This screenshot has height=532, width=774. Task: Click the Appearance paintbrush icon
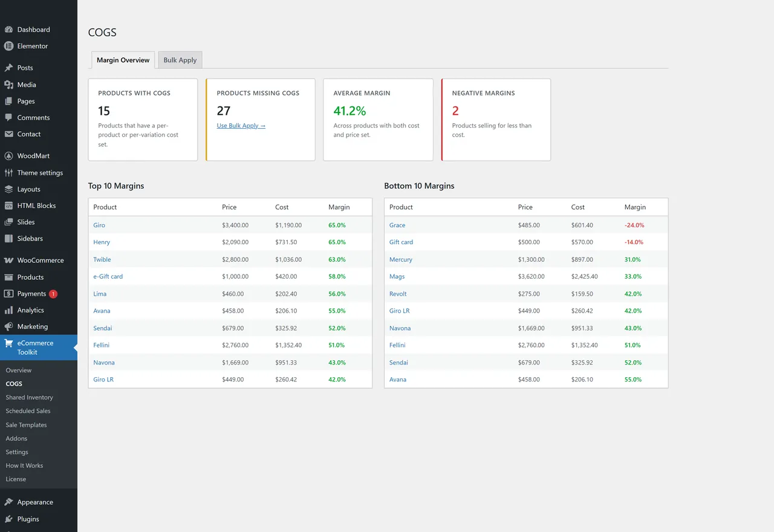click(x=8, y=502)
